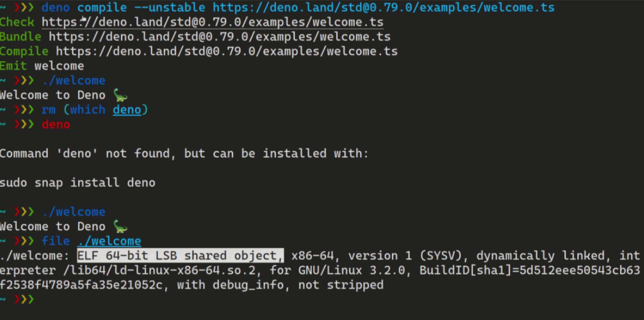The height and width of the screenshot is (320, 644).
Task: Click the Compile line welcome.ts URL
Action: [227, 51]
